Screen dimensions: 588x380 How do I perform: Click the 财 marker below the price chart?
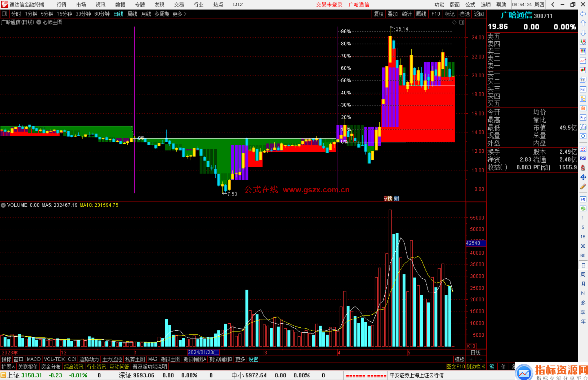397,199
